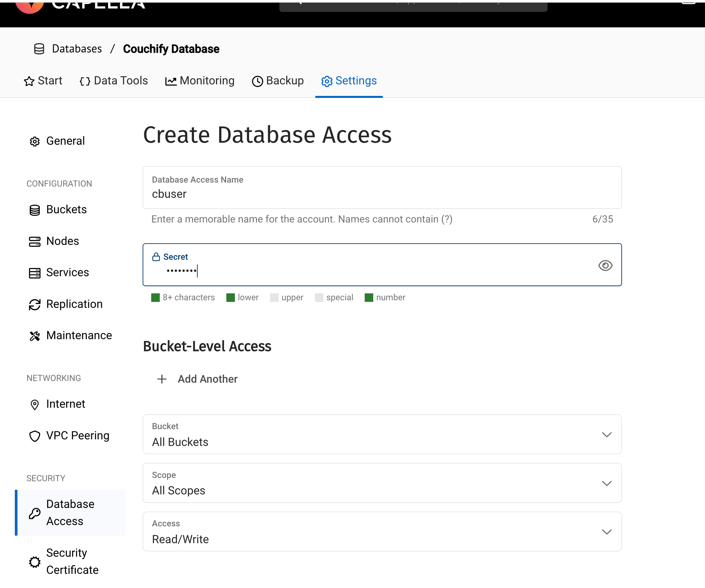Click the gear icon beside Settings
Viewport: 705px width, 588px height.
327,81
